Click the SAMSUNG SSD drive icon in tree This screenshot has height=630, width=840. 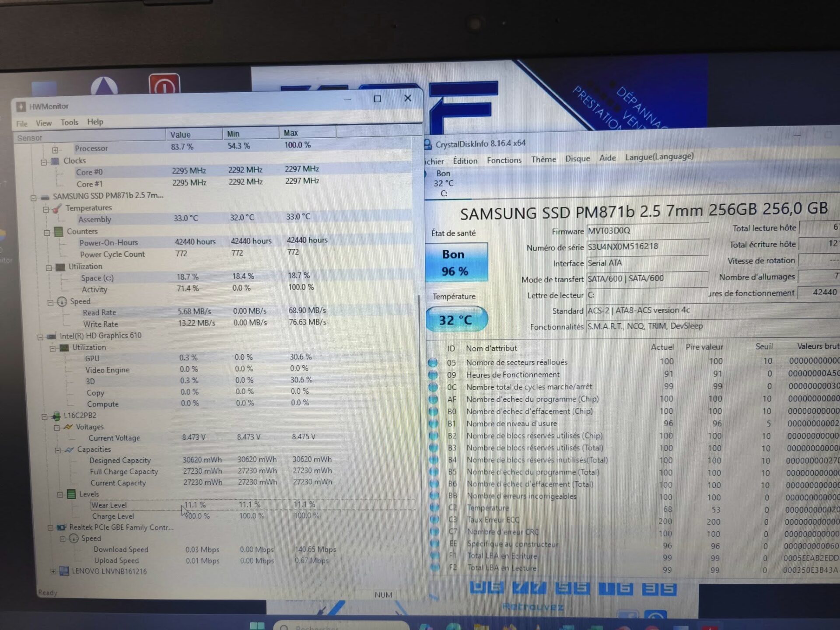click(x=45, y=197)
